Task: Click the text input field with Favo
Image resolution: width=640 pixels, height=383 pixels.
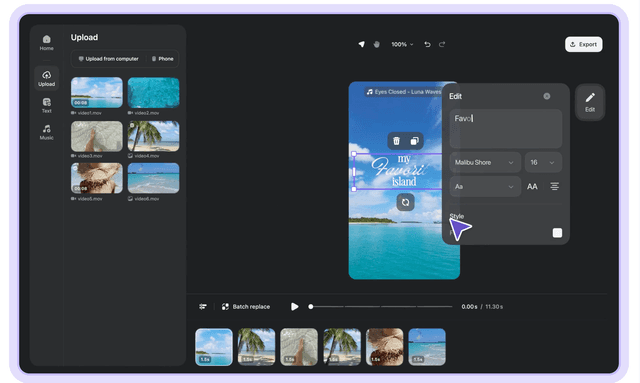Action: point(506,129)
